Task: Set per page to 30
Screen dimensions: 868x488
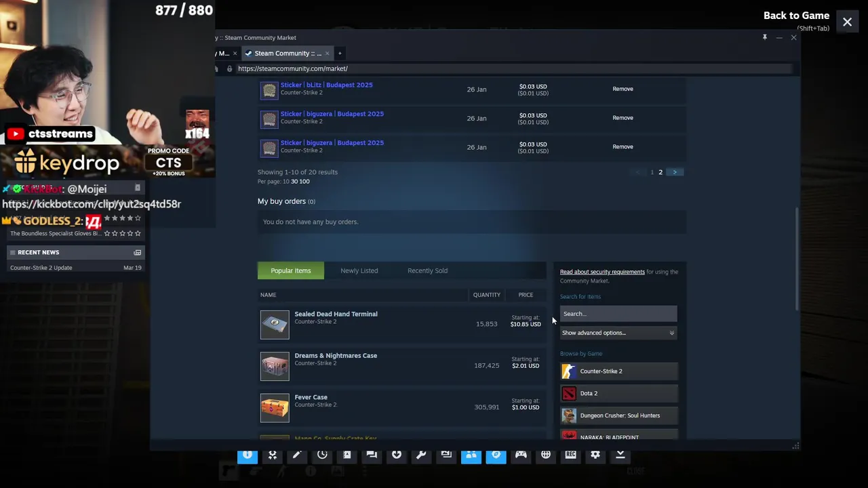Action: [x=294, y=182]
